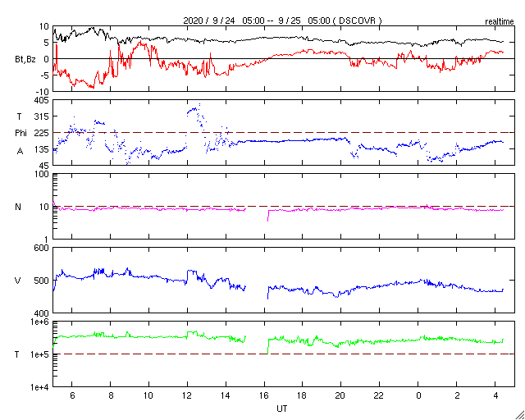525x420 pixels.
Task: Click the '16' hour label on the UT axis
Action: click(x=264, y=396)
